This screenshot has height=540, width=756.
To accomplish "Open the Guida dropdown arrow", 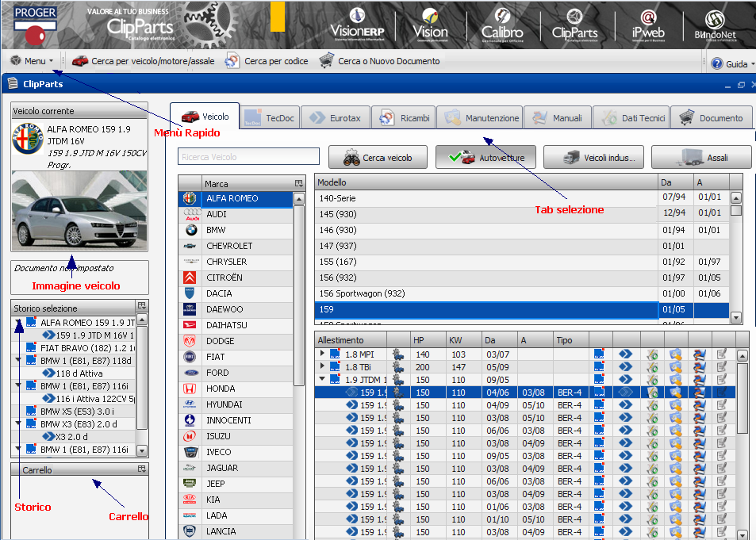I will click(x=752, y=64).
